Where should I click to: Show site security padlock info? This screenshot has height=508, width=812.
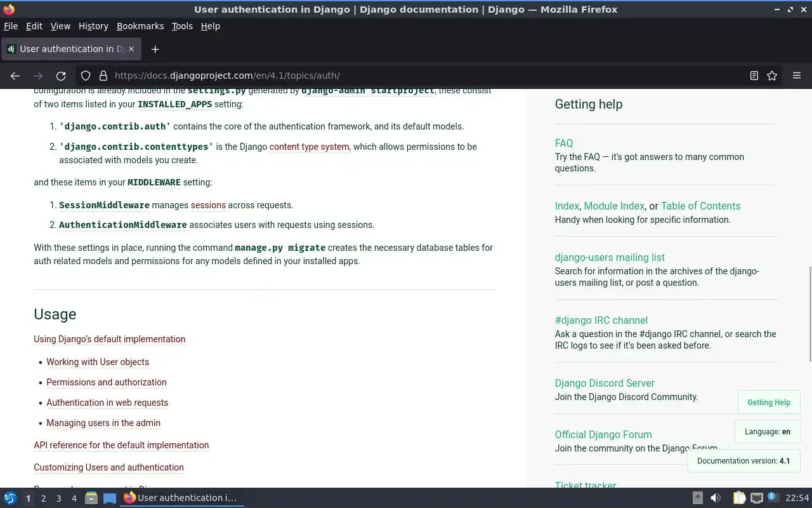[103, 76]
